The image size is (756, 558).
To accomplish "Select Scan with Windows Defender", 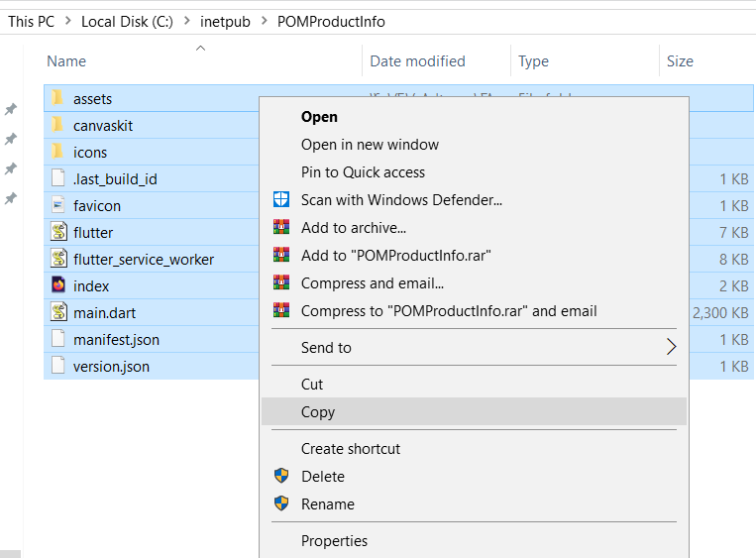I will pyautogui.click(x=474, y=200).
